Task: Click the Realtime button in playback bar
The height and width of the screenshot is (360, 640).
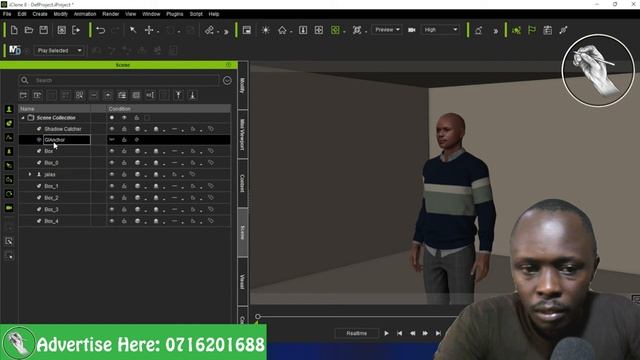Action: tap(357, 333)
